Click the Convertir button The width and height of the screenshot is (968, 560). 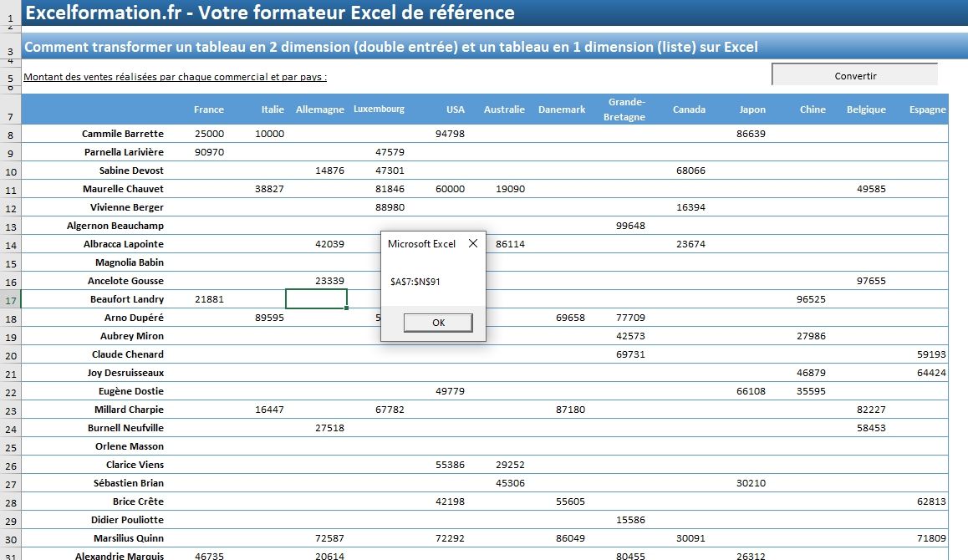[854, 74]
